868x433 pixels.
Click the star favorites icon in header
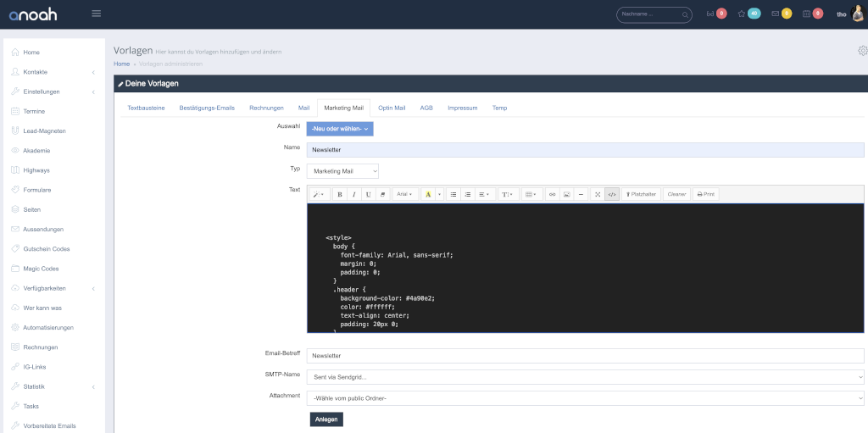[741, 14]
